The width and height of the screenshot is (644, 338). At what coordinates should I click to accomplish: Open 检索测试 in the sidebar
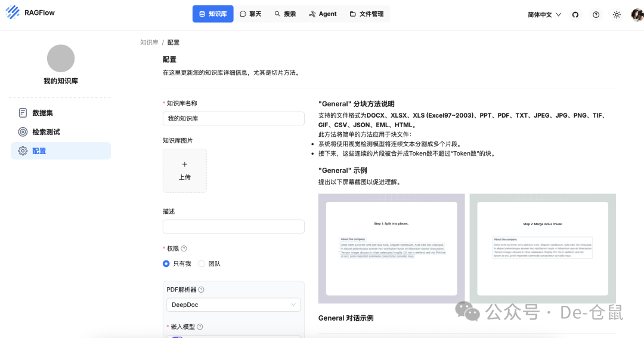46,132
